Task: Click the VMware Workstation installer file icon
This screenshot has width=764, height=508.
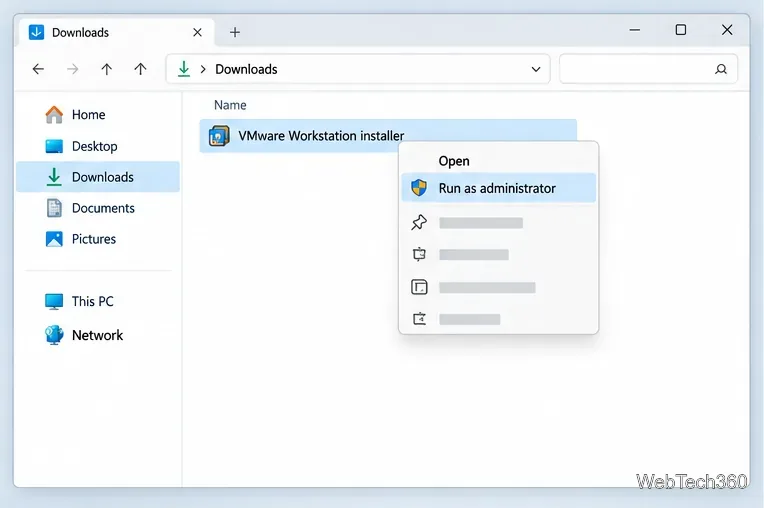Action: pyautogui.click(x=219, y=136)
